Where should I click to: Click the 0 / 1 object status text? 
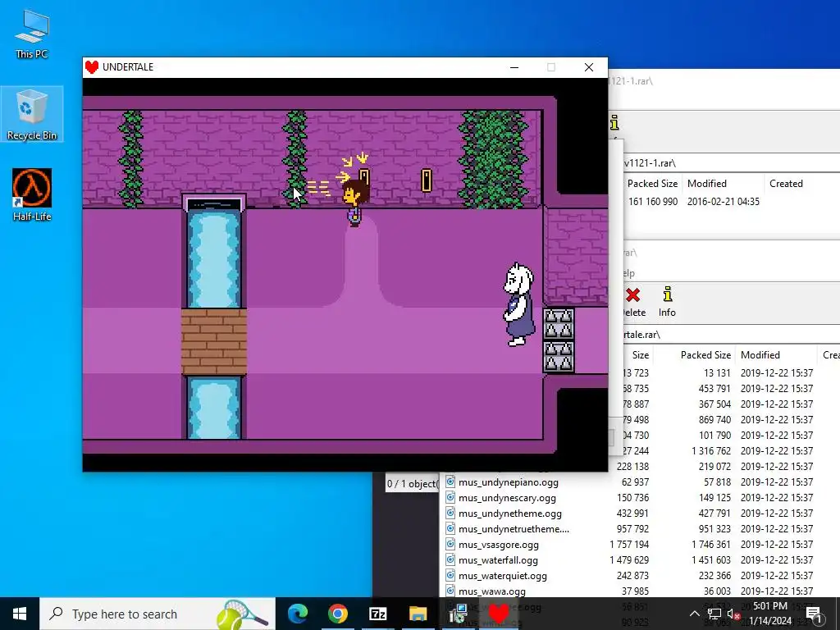point(412,484)
